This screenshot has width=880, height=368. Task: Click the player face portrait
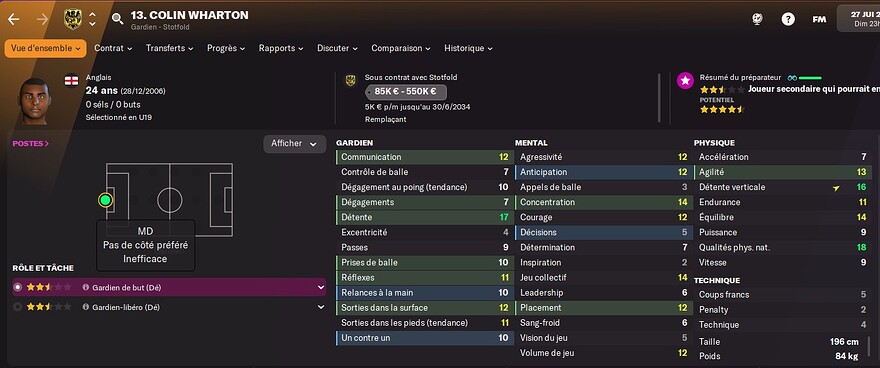(35, 101)
